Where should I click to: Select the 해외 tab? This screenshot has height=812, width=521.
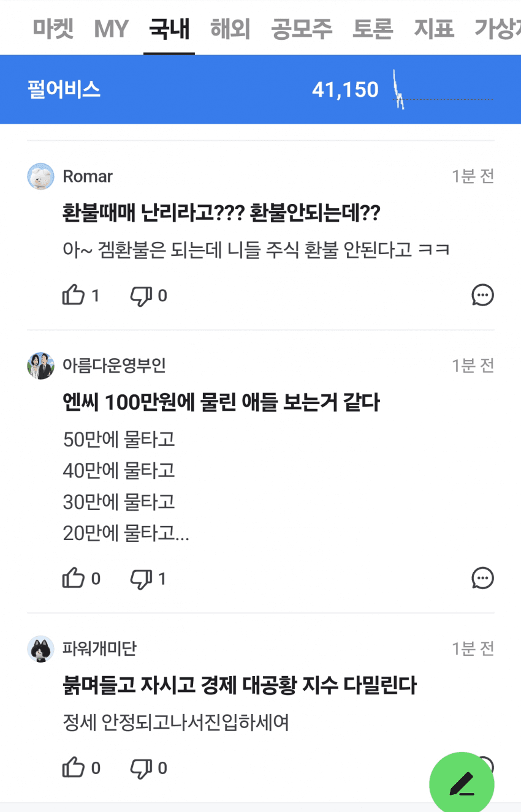(230, 29)
